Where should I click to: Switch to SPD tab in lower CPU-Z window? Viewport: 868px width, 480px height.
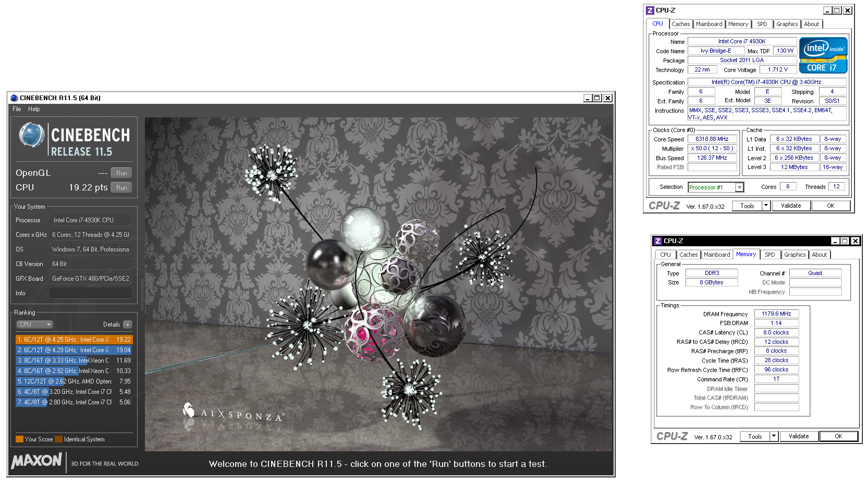click(x=770, y=255)
